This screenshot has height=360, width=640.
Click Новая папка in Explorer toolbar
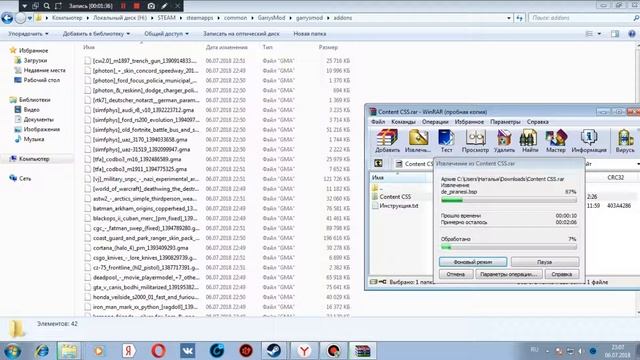309,34
